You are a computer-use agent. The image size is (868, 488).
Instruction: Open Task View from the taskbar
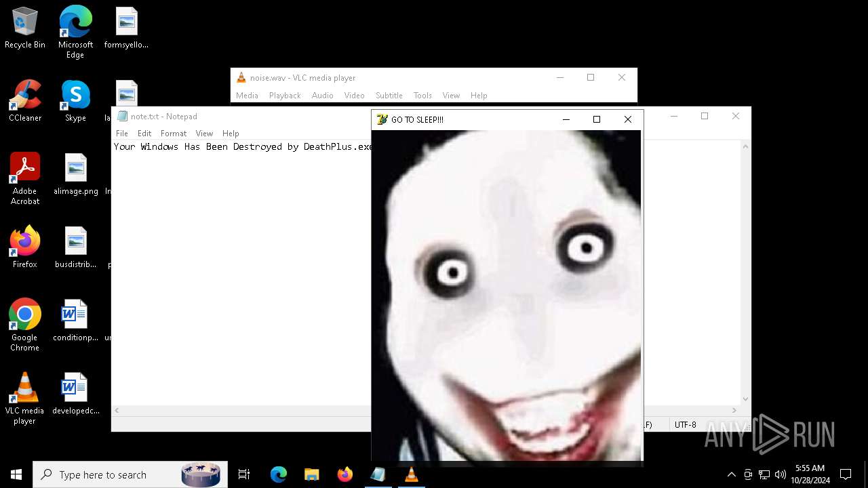coord(244,474)
